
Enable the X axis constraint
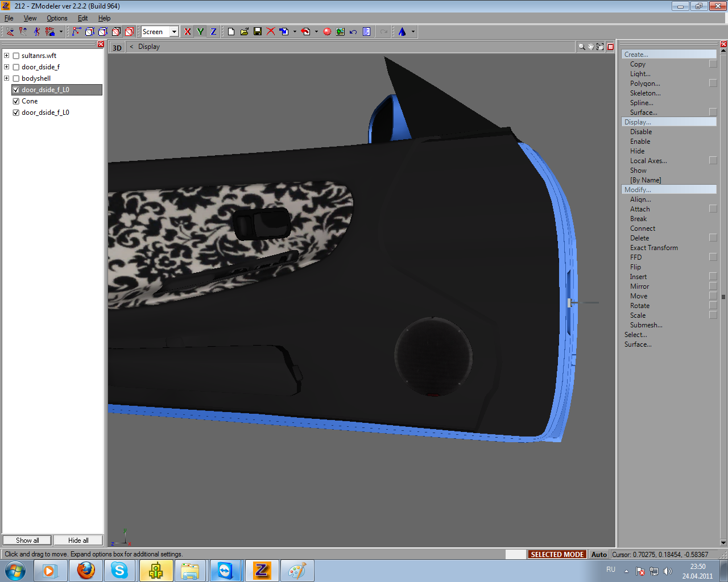(188, 32)
